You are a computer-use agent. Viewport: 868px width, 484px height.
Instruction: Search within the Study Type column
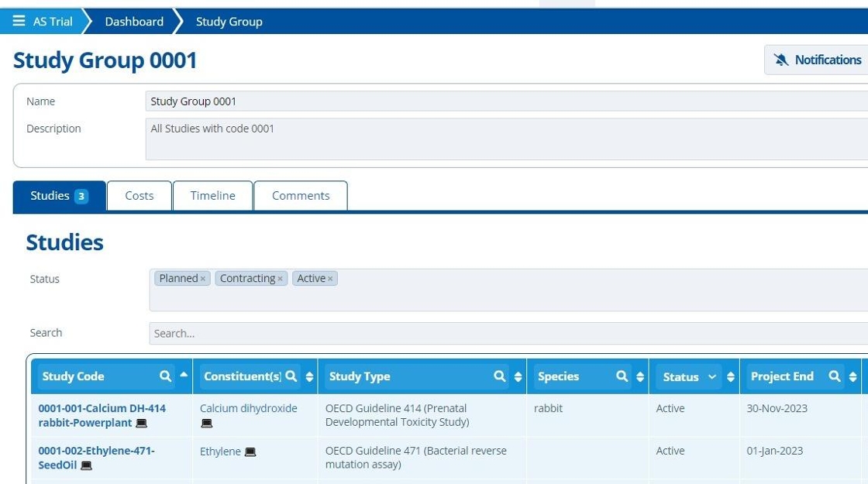tap(499, 376)
